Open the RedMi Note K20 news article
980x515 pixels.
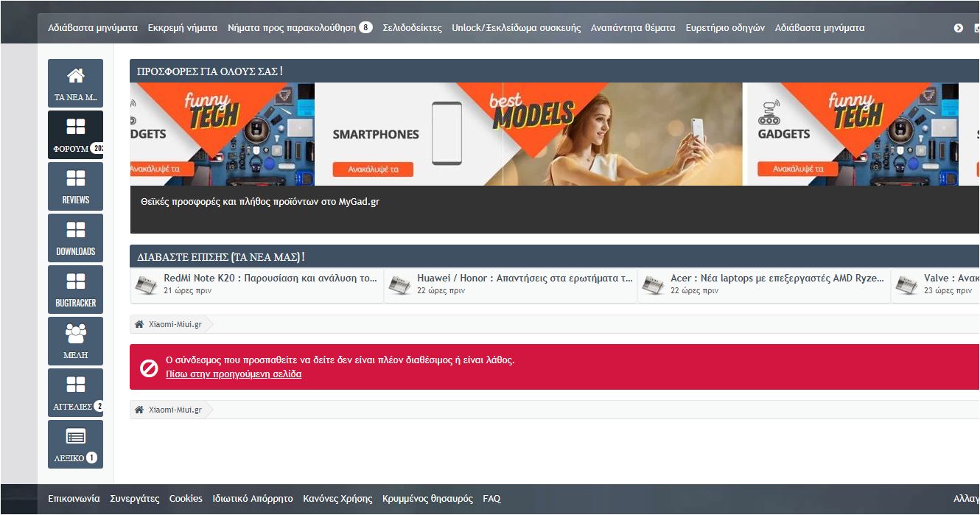tap(270, 278)
